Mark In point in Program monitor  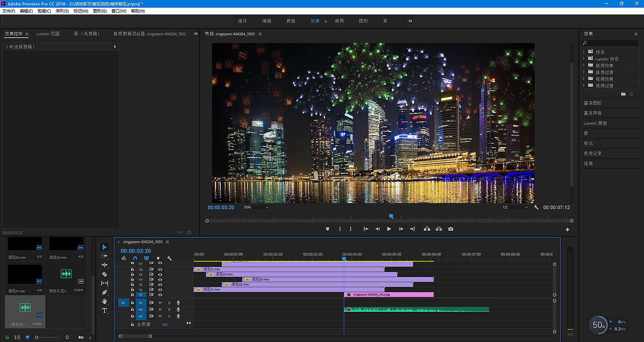coord(340,229)
